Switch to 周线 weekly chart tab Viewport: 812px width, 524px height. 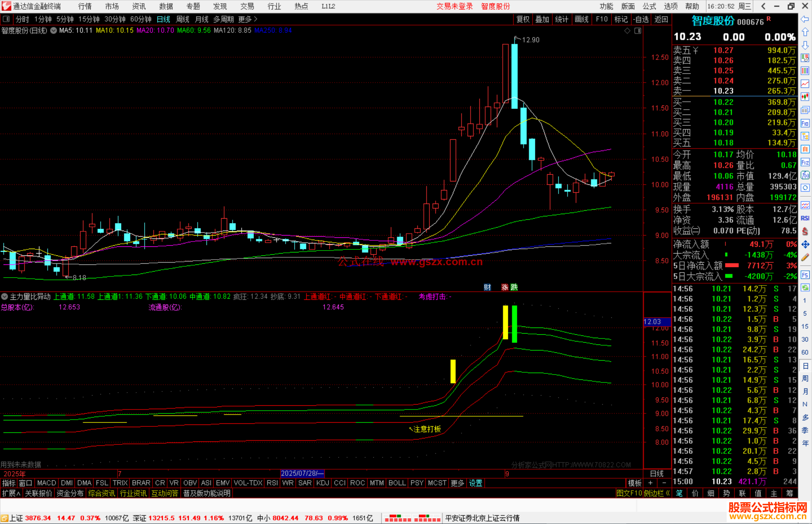[183, 19]
